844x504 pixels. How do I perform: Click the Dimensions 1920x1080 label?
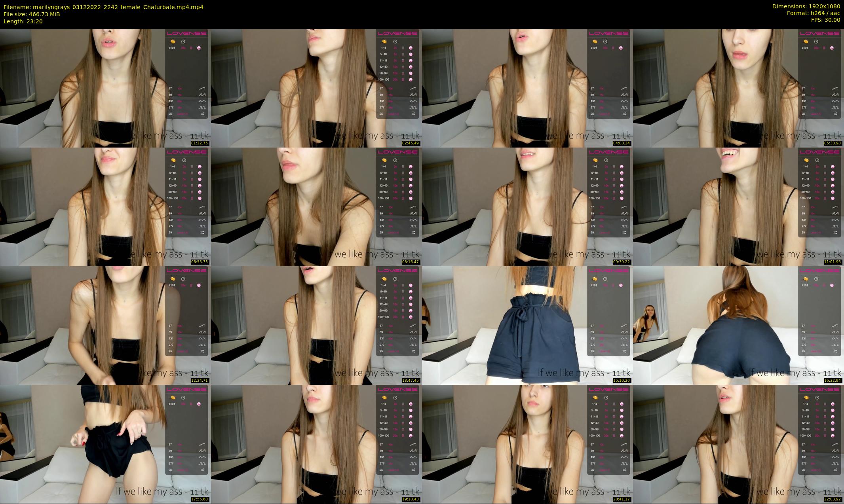(806, 6)
